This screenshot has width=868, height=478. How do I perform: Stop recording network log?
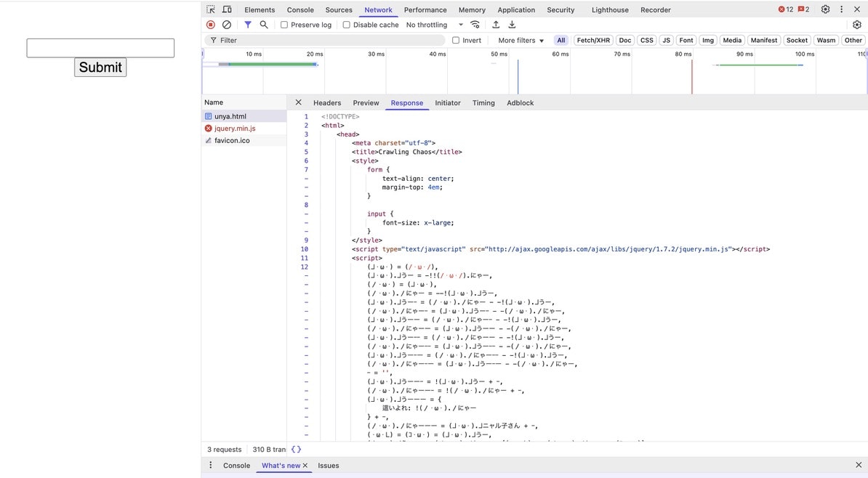[210, 25]
